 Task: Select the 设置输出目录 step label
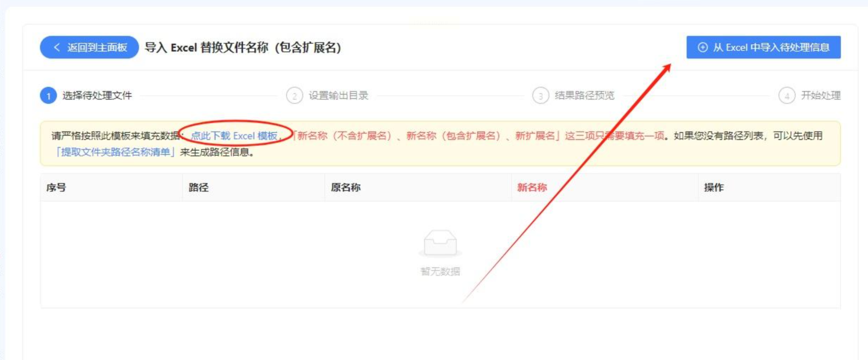point(338,96)
